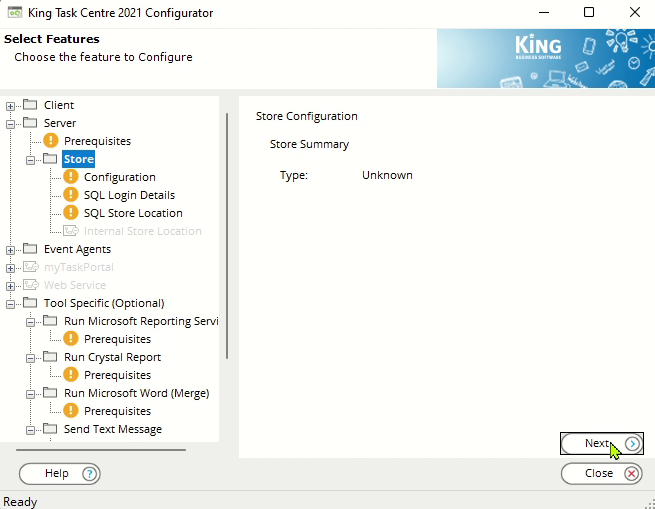The image size is (655, 509).
Task: Select Run Microsoft Reporting Services item
Action: pyautogui.click(x=141, y=321)
